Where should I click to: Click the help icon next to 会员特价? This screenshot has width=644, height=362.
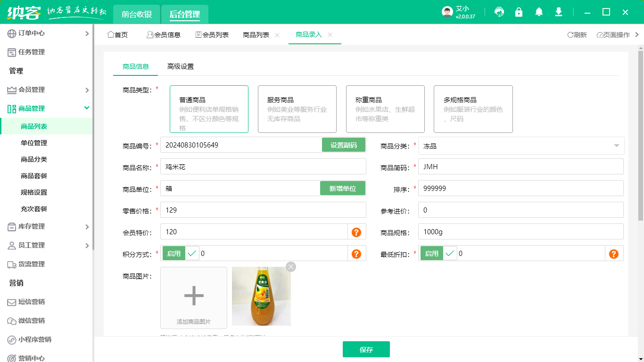click(356, 232)
